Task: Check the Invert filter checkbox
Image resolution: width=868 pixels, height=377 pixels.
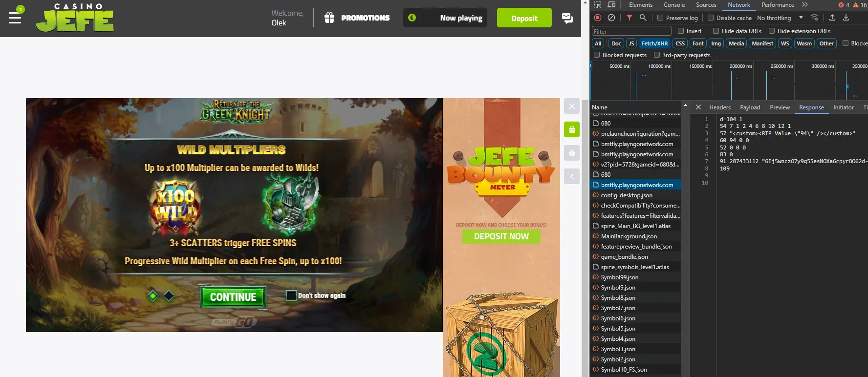Action: [681, 31]
